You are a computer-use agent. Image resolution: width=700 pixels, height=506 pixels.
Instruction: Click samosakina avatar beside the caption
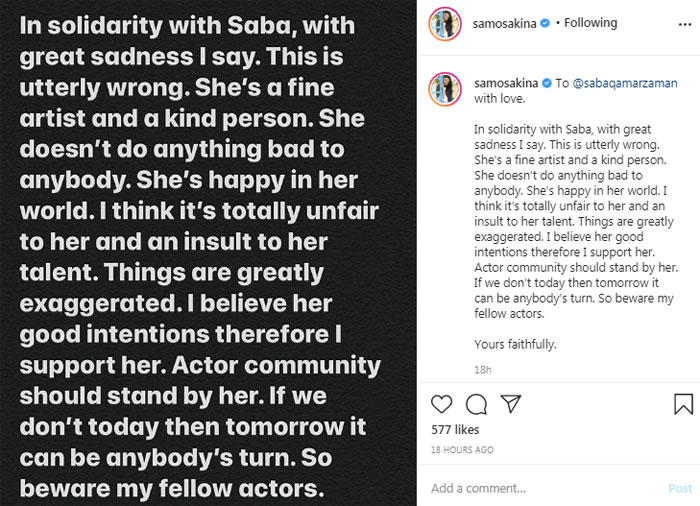pos(446,86)
